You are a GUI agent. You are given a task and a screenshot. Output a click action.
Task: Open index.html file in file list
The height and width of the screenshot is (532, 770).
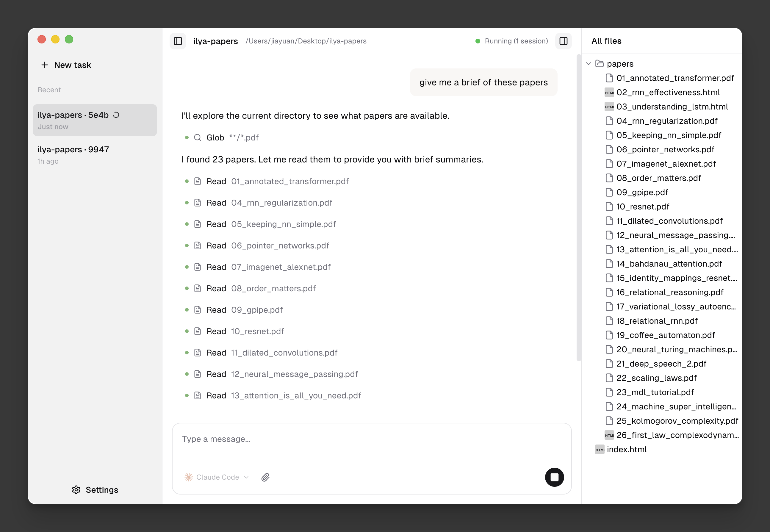[x=626, y=449]
